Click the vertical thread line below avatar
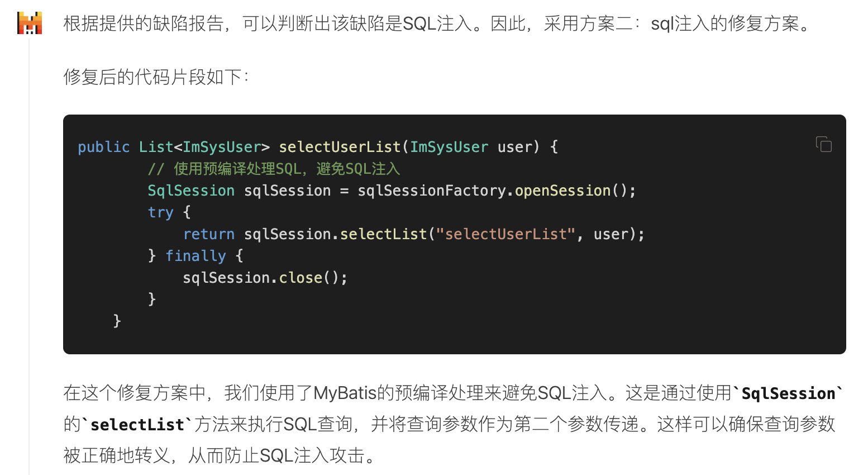This screenshot has height=475, width=868. [x=29, y=251]
